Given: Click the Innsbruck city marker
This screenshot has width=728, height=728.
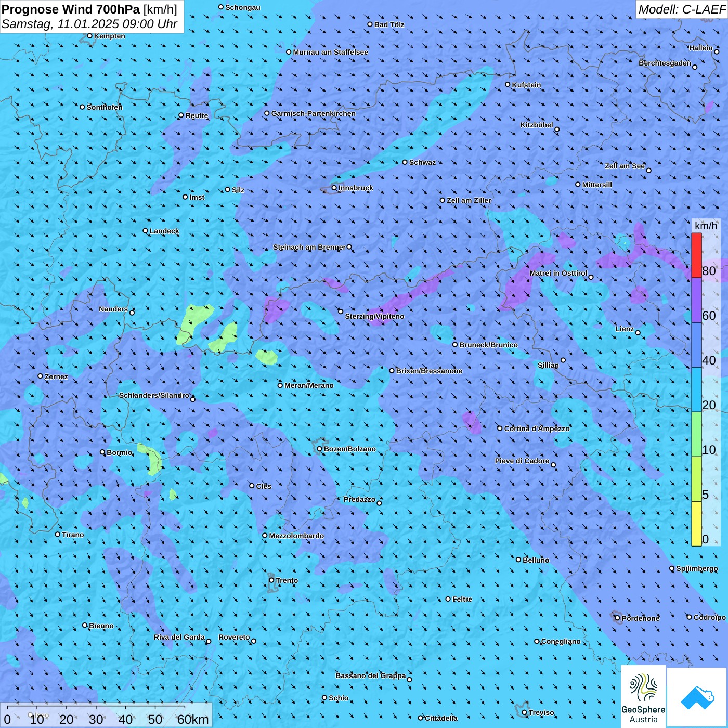Looking at the screenshot, I should [x=334, y=188].
